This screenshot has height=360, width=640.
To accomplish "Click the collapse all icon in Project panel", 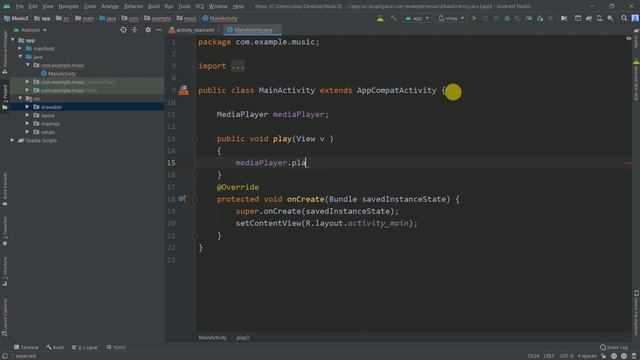I will click(134, 30).
